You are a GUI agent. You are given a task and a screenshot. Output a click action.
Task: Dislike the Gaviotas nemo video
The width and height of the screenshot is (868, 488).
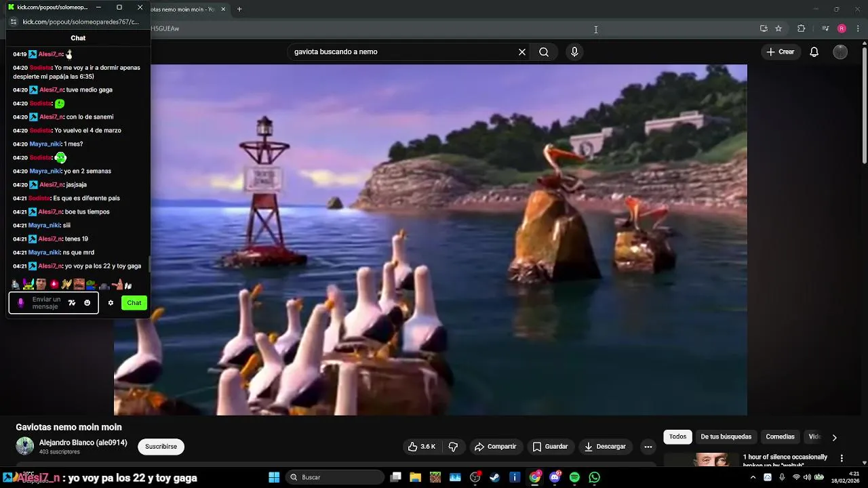(453, 447)
